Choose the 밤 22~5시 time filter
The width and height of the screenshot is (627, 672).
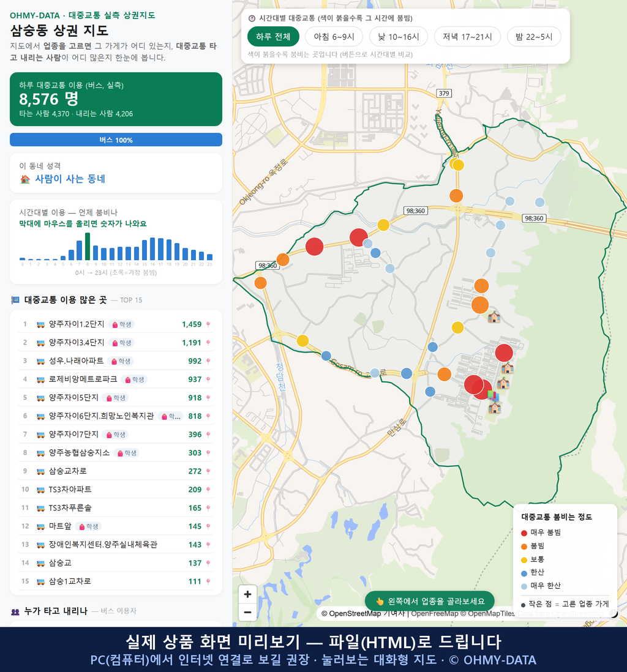(x=534, y=37)
